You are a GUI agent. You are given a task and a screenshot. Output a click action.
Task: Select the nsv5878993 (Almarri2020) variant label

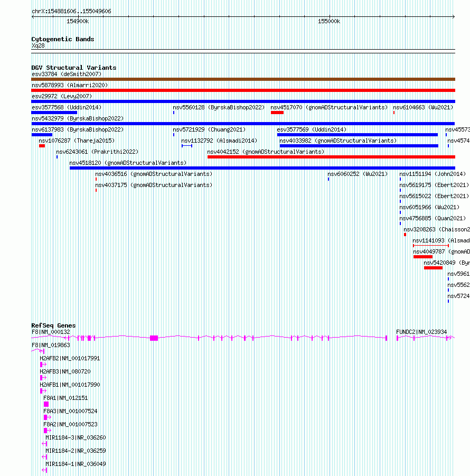tap(70, 85)
